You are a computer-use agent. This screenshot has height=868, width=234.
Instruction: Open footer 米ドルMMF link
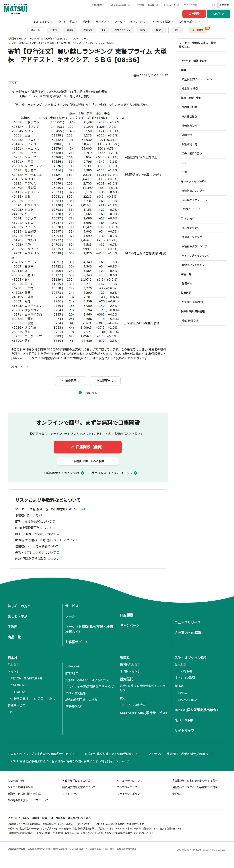point(184,720)
